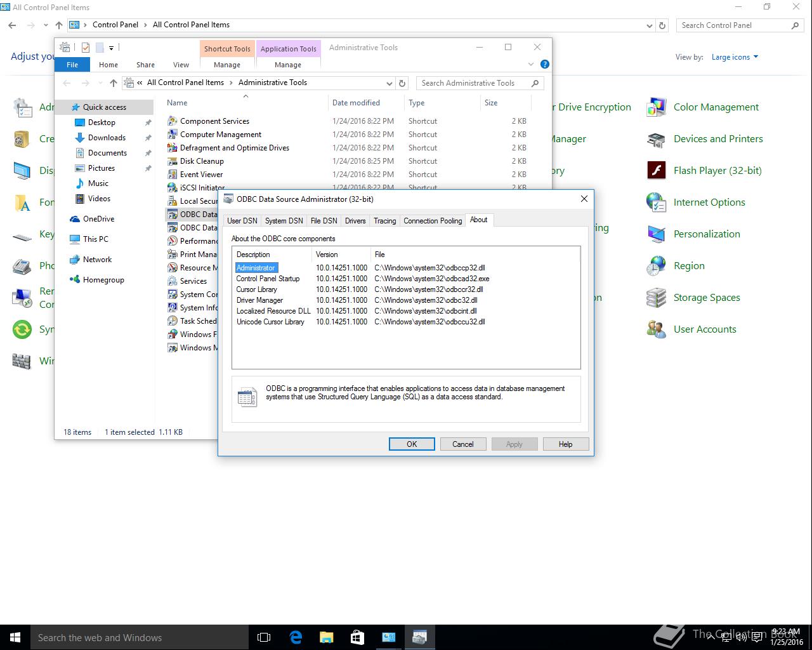Sort files by Date modified column
812x650 pixels.
tap(366, 103)
